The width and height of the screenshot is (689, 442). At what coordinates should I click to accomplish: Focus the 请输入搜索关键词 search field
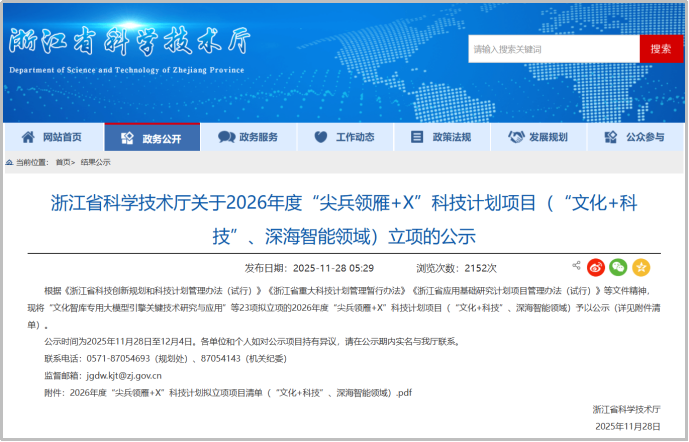[x=553, y=49]
